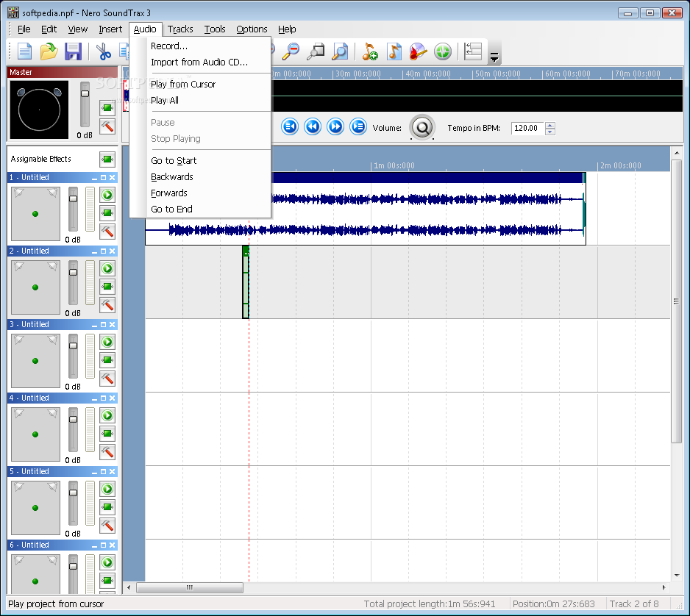Toggle the track 2 green play/solo button

[x=107, y=268]
